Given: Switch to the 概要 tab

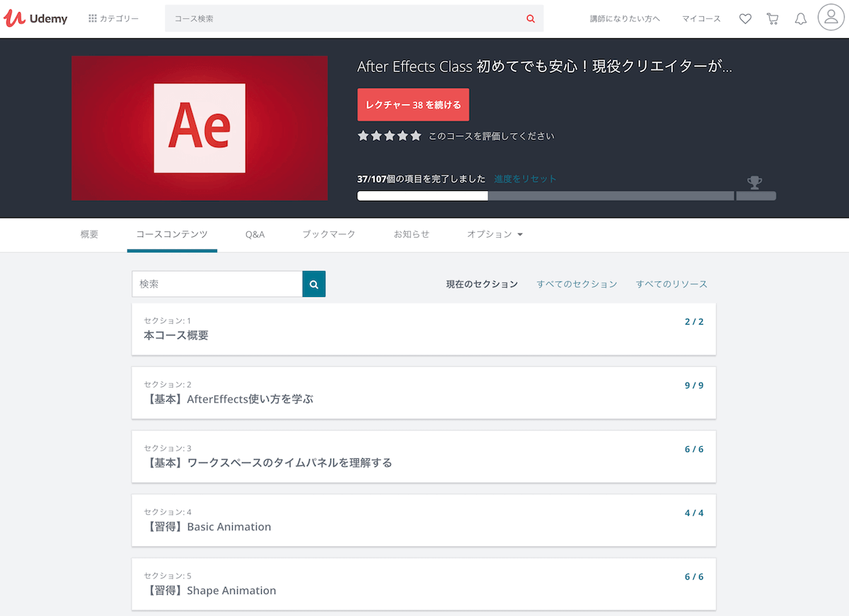Looking at the screenshot, I should [x=89, y=234].
